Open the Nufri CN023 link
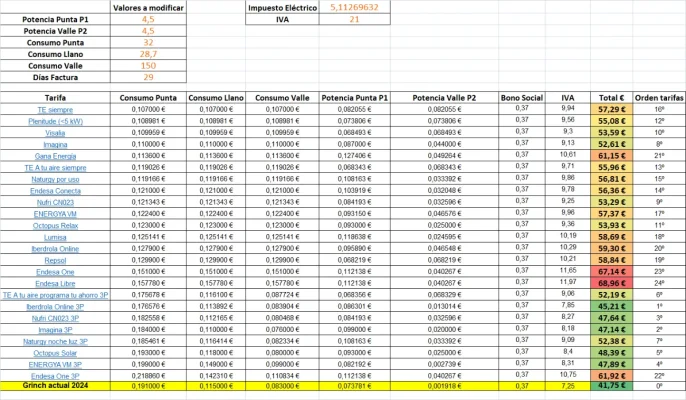686x400 pixels. (55, 203)
